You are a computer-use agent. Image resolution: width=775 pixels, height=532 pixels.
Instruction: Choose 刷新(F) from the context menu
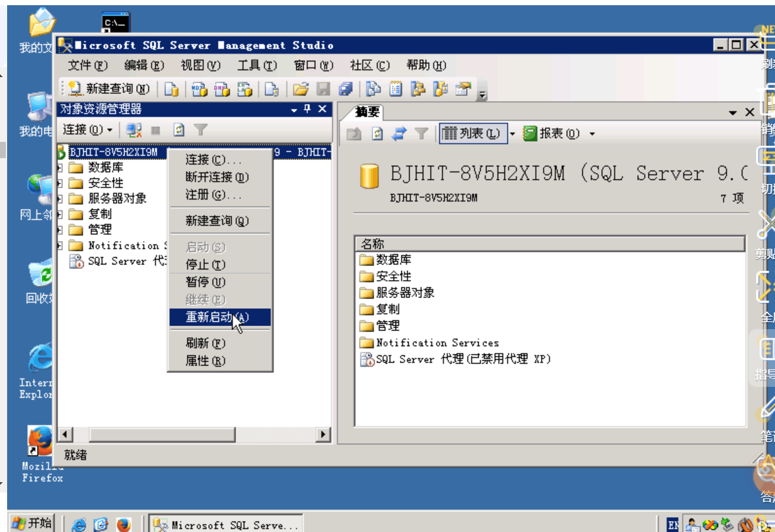(220, 343)
